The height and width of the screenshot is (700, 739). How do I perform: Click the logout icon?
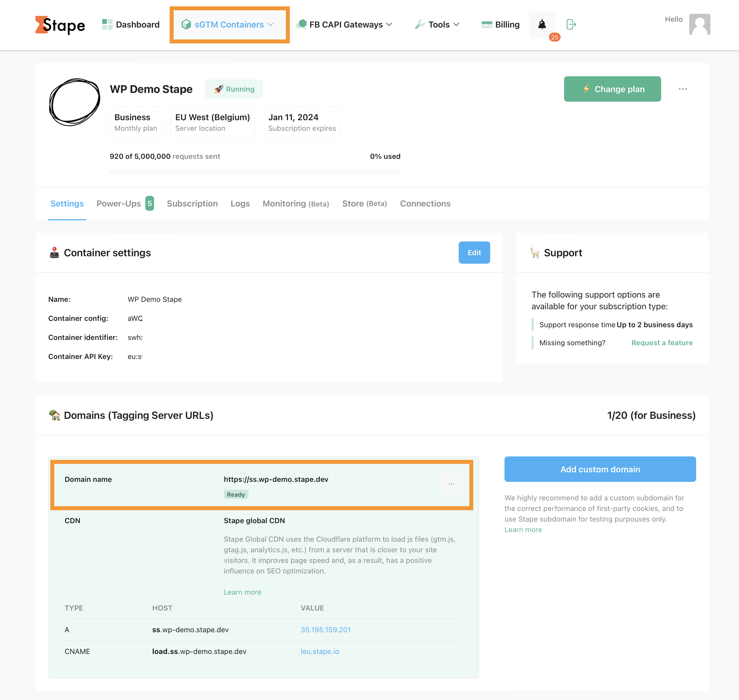point(571,25)
